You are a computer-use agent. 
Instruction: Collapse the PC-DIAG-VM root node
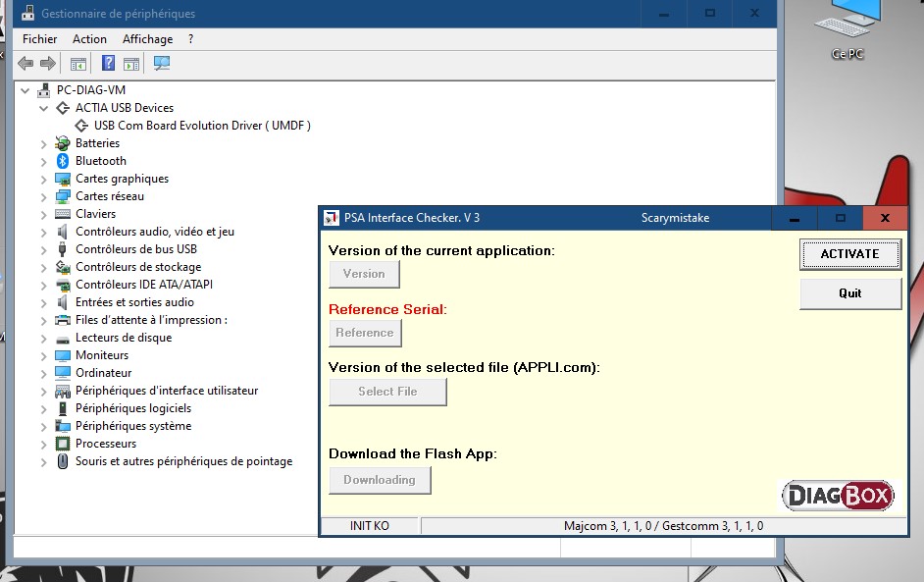(25, 90)
